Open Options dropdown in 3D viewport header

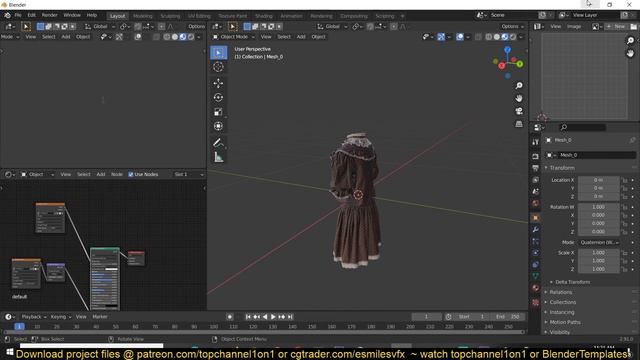pyautogui.click(x=513, y=27)
